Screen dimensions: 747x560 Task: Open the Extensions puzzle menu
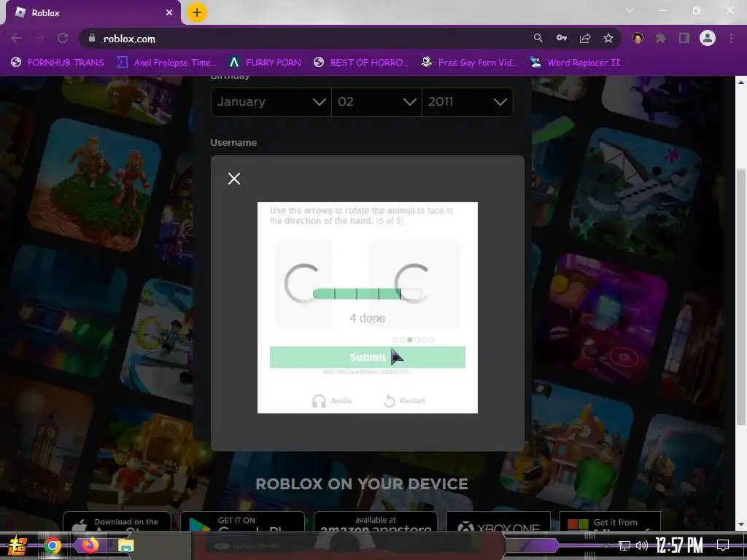[x=660, y=38]
